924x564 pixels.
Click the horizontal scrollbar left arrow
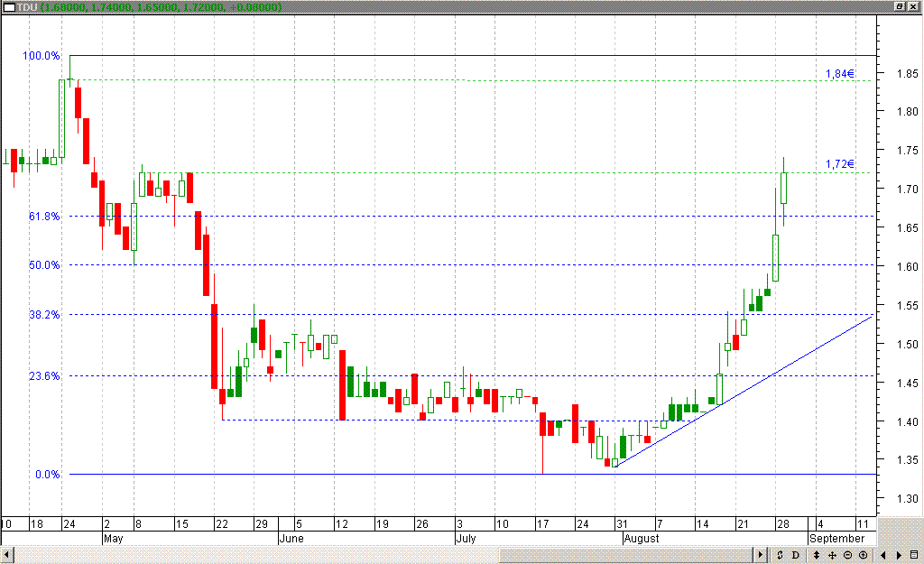[x=7, y=555]
